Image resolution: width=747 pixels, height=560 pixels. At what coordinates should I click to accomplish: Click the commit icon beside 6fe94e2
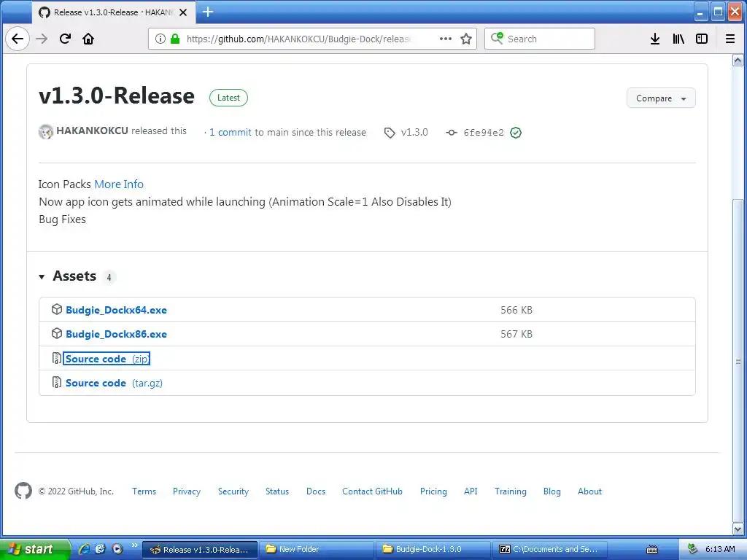(x=451, y=133)
